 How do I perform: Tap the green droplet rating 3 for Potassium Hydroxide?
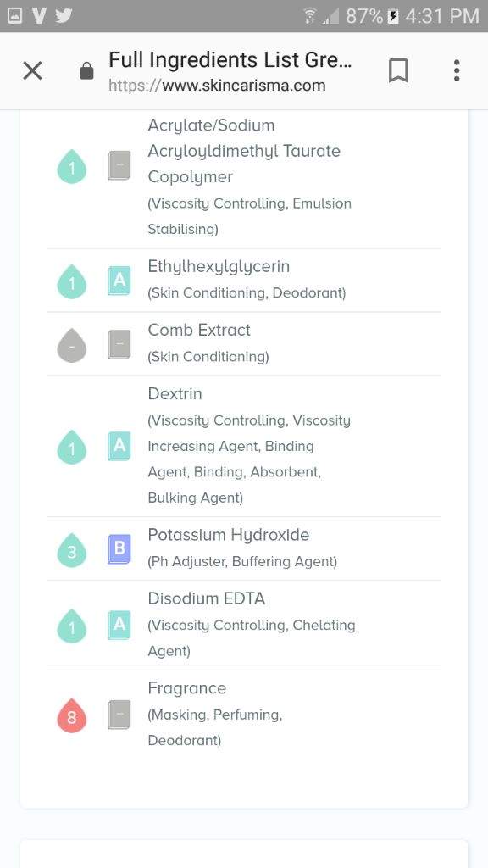pos(72,550)
